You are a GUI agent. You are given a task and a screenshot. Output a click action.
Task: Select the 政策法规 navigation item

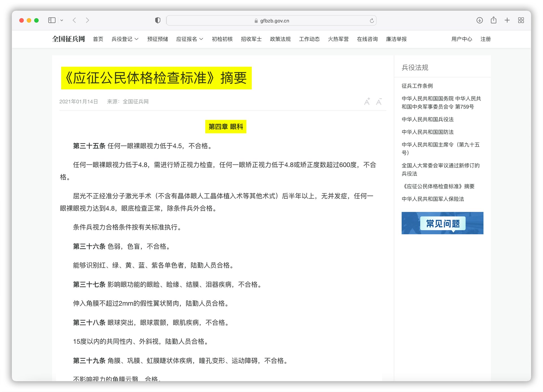click(x=280, y=39)
